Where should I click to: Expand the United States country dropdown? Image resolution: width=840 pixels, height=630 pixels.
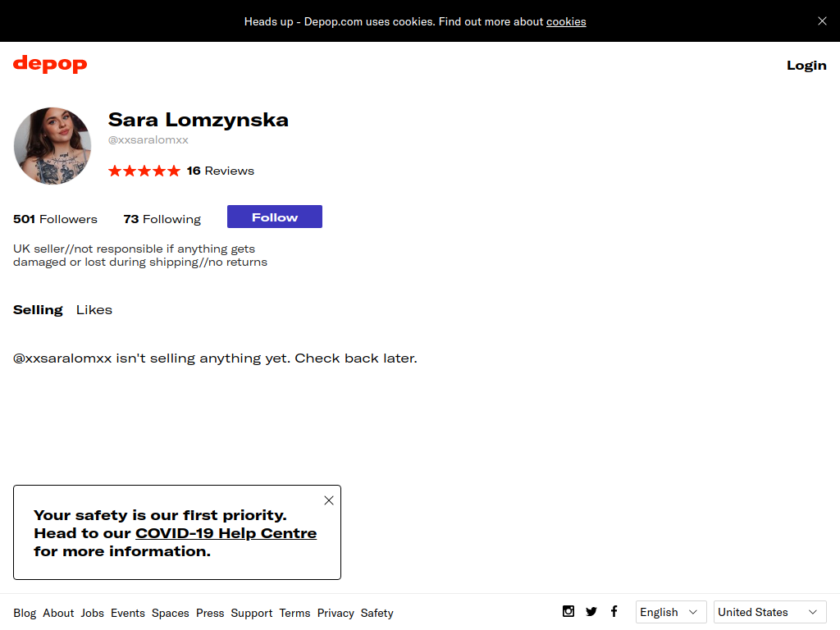[769, 612]
